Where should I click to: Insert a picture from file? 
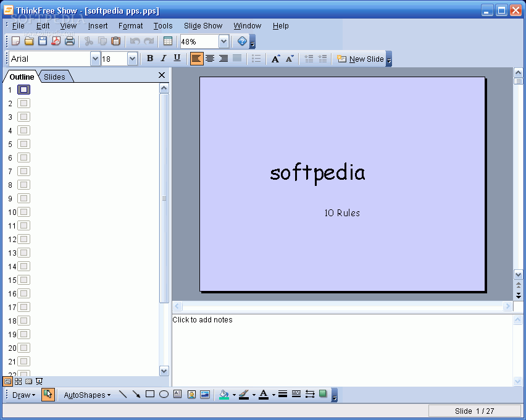205,394
